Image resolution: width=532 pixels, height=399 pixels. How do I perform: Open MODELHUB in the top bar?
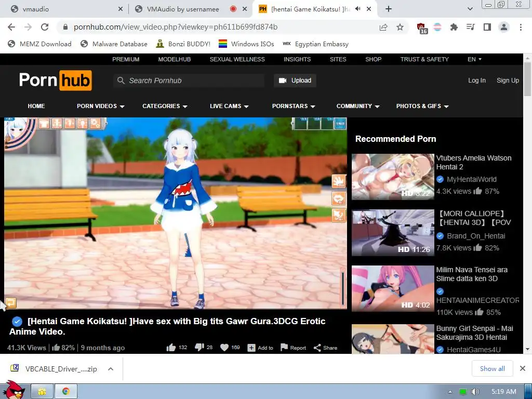coord(175,59)
